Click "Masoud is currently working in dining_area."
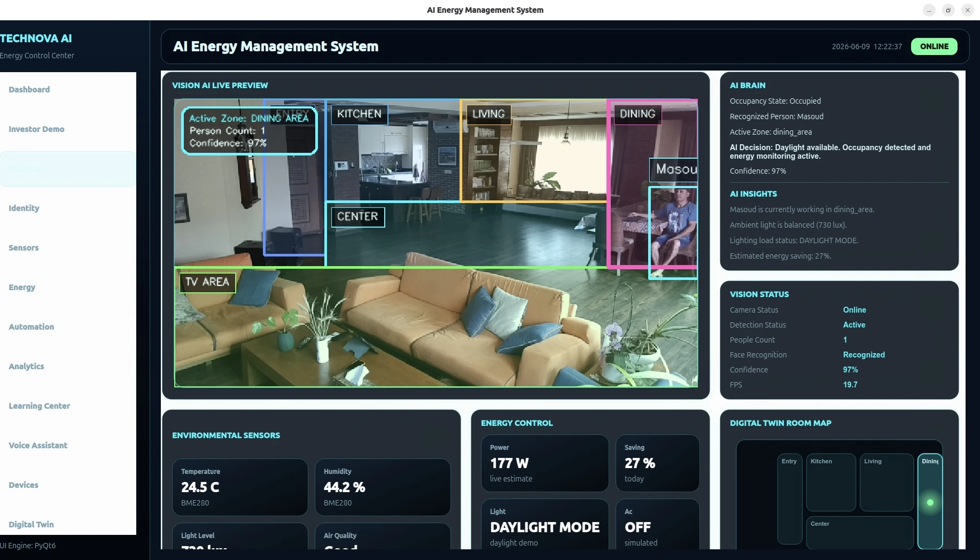This screenshot has height=560, width=980. click(802, 209)
